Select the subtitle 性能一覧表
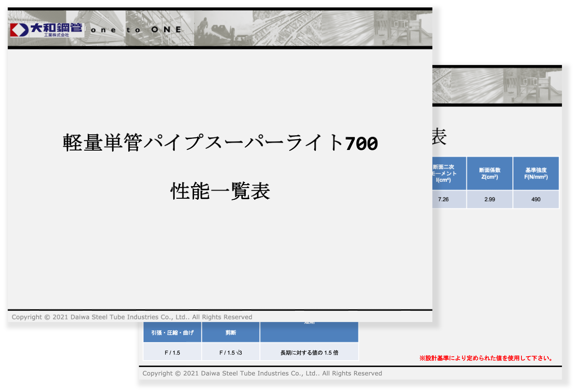Image resolution: width=576 pixels, height=392 pixels. [x=220, y=191]
